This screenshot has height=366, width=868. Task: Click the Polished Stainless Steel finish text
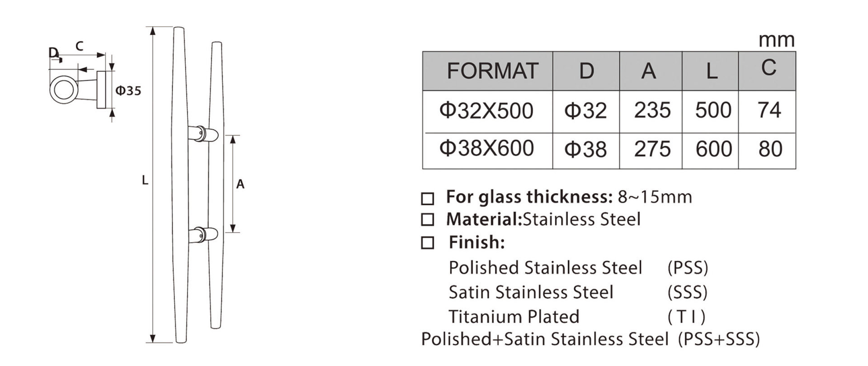click(545, 268)
